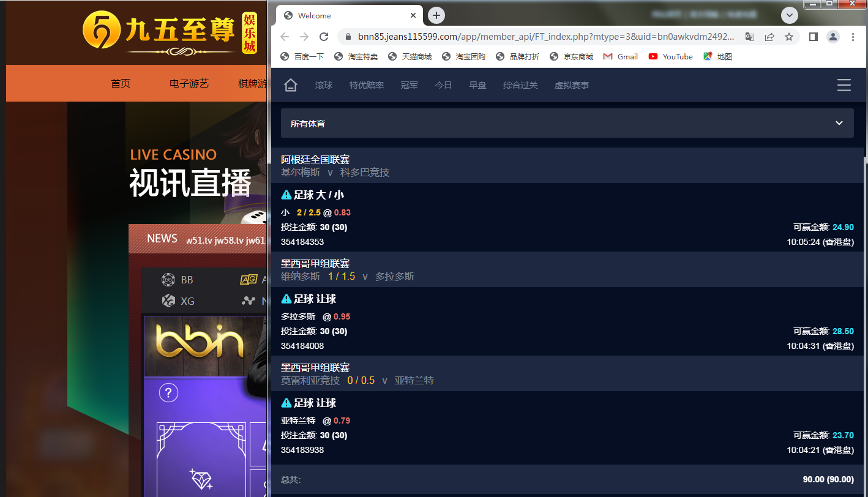Open the 淘宝特卖 bookmark
The image size is (868, 497).
tap(356, 56)
